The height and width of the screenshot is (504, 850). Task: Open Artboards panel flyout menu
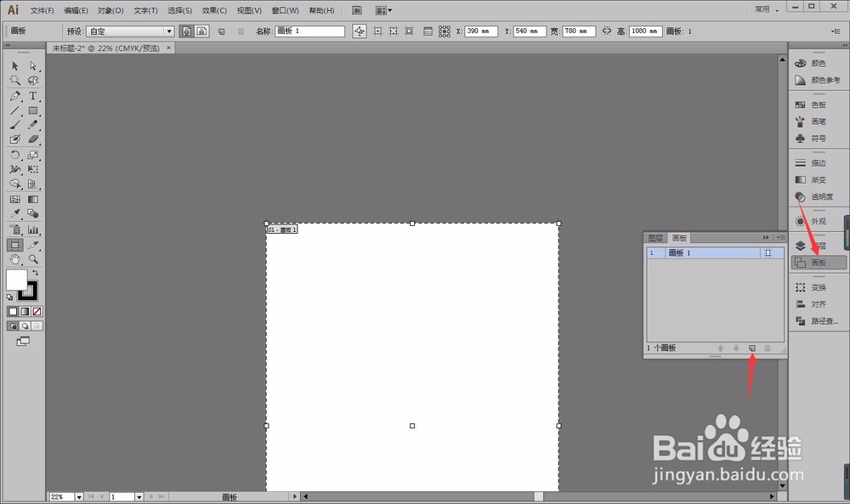click(x=780, y=237)
